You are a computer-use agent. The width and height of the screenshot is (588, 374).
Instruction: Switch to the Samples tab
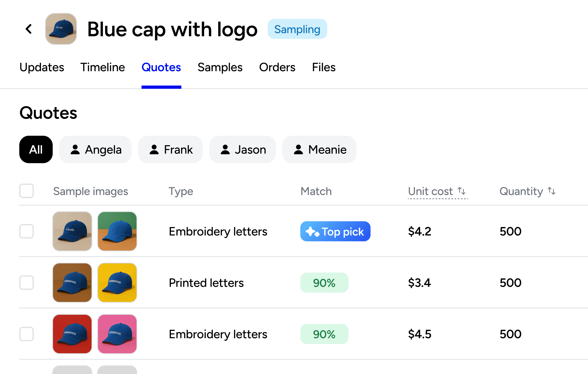click(x=220, y=67)
